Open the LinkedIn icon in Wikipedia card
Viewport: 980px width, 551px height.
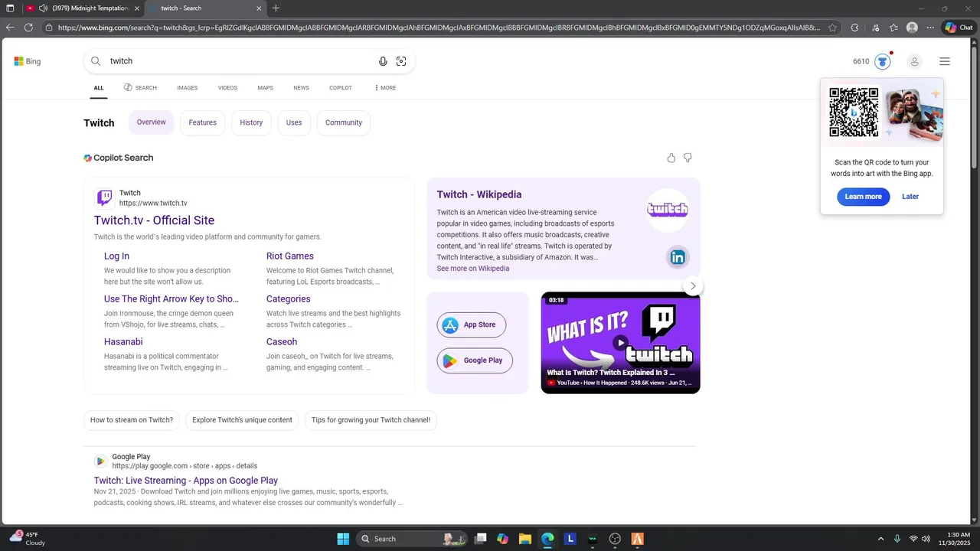(678, 257)
